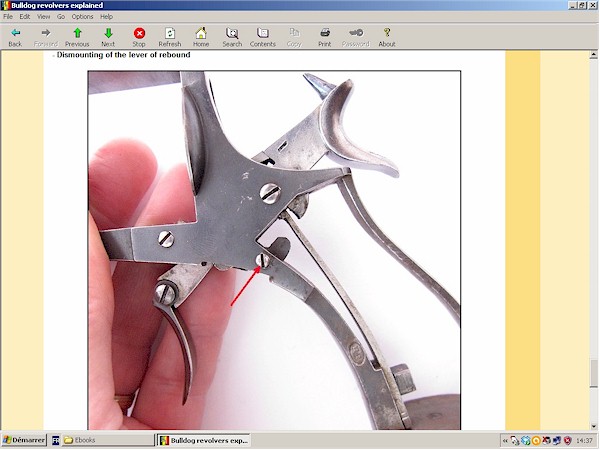
Task: Close the Bulldog revolvers explained window
Action: pyautogui.click(x=592, y=5)
